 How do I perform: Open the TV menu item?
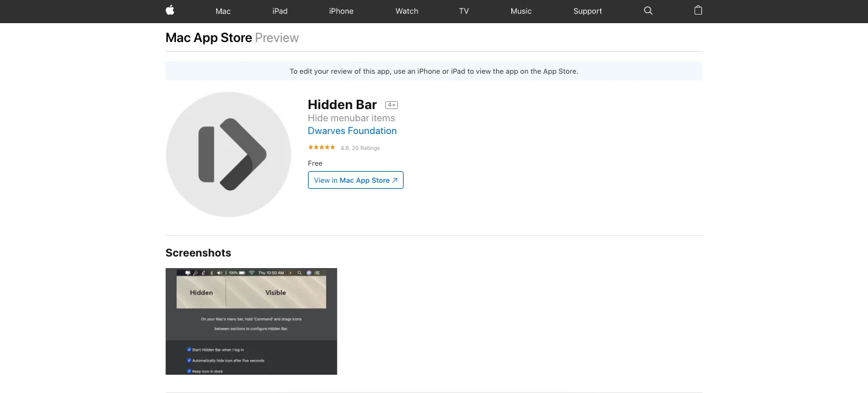pyautogui.click(x=464, y=11)
